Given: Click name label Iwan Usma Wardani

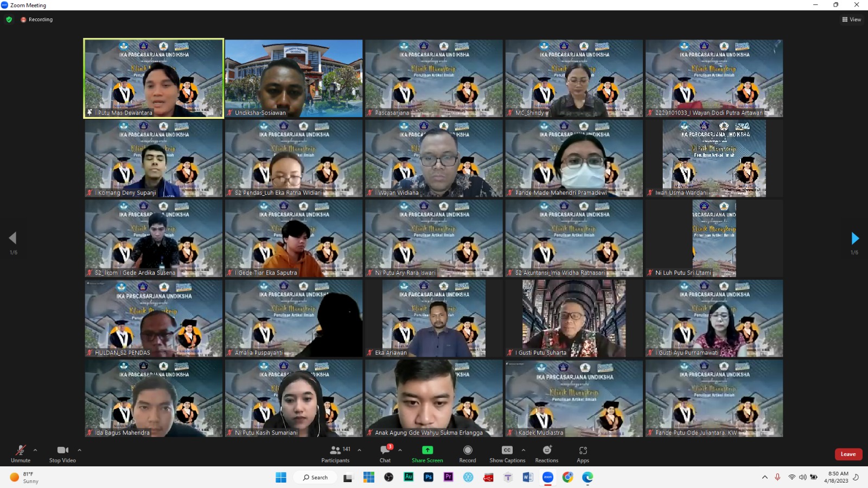Looking at the screenshot, I should point(681,192).
